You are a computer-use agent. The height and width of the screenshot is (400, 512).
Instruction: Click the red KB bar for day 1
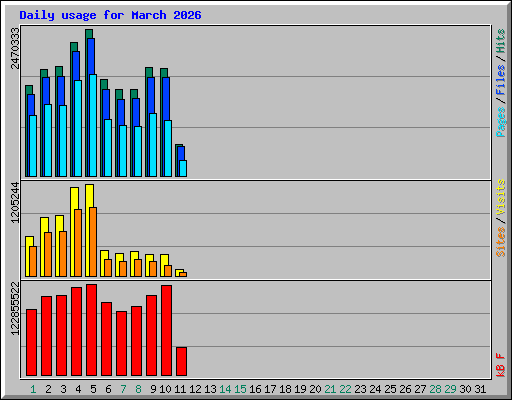point(32,342)
